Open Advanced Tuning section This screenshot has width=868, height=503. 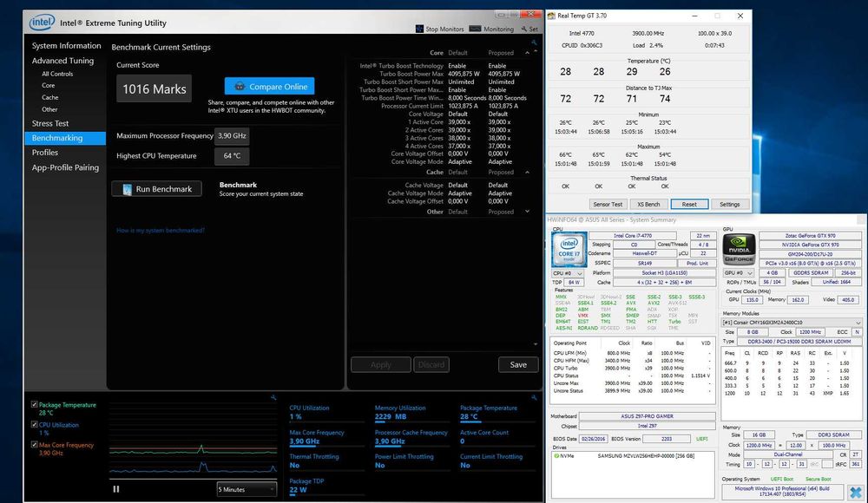click(x=62, y=61)
